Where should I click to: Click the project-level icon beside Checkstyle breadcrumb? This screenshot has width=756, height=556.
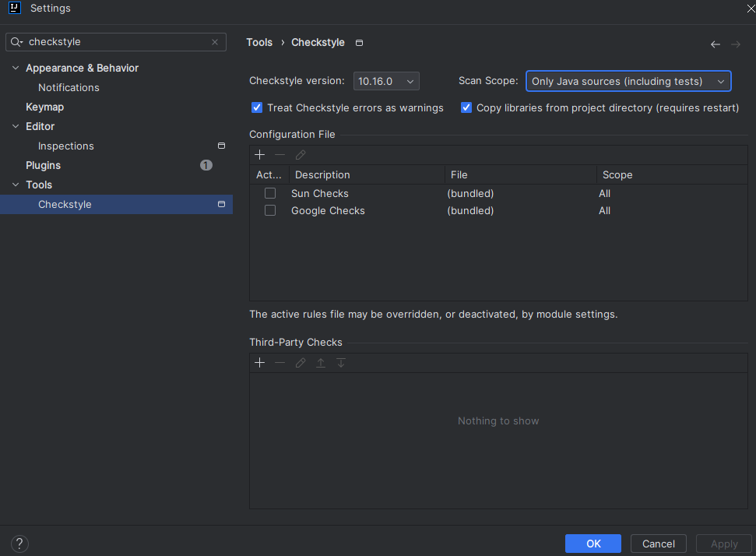click(x=359, y=43)
